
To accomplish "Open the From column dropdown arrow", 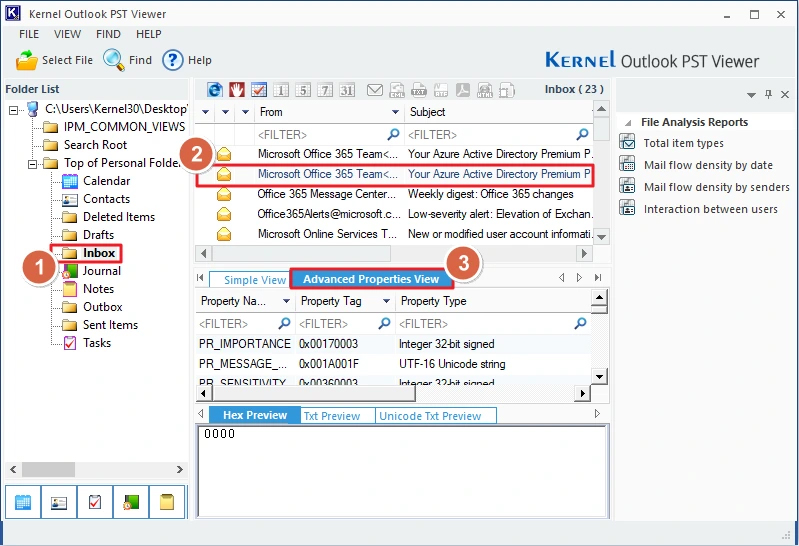I will pyautogui.click(x=395, y=112).
